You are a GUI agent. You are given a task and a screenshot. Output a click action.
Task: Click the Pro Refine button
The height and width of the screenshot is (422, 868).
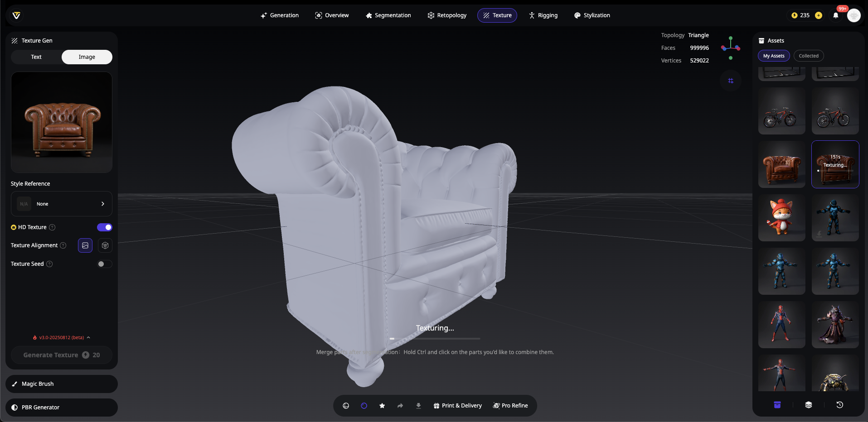(x=510, y=406)
